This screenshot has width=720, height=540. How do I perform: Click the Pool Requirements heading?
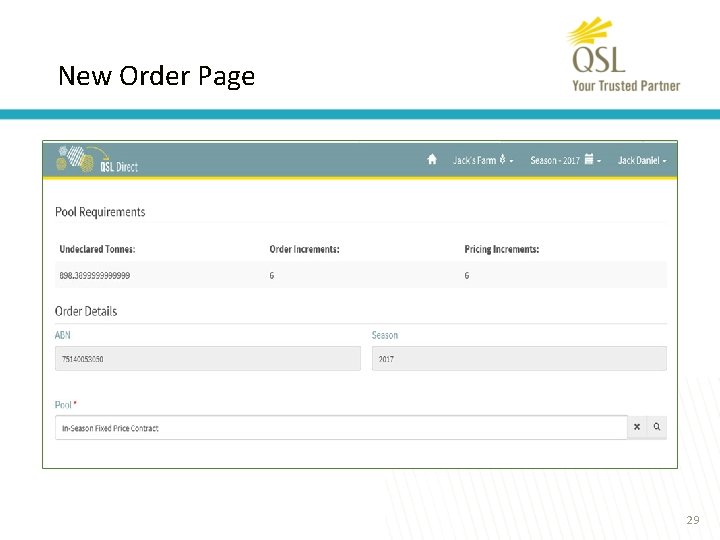click(100, 212)
